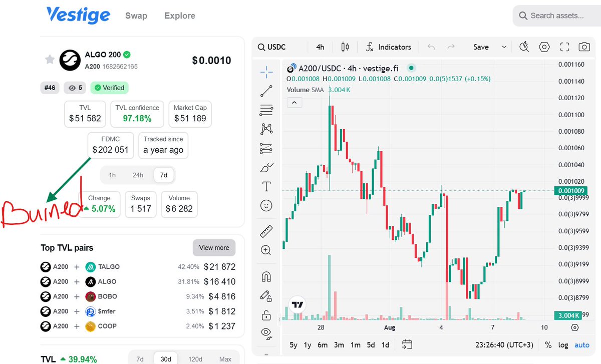Collapse the chart legend with chevron

click(x=294, y=103)
